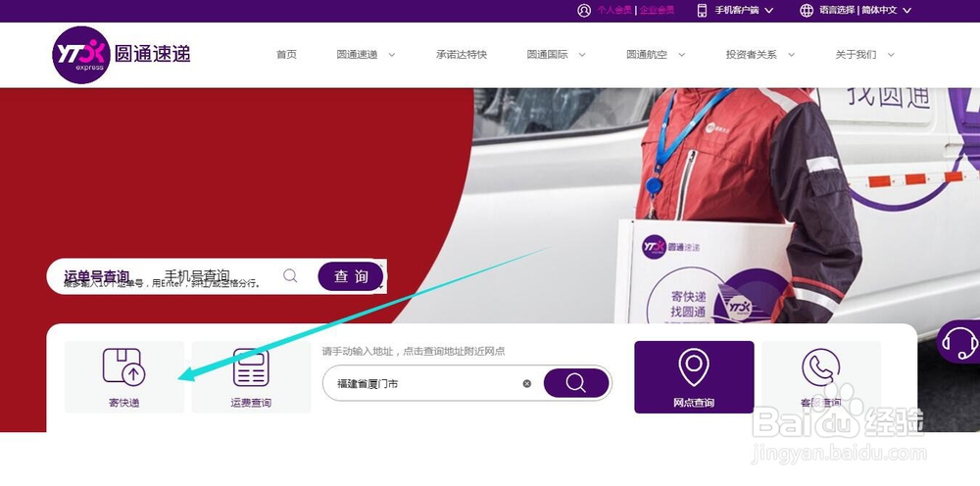Click the 寄快递 label
This screenshot has height=486, width=980.
123,403
